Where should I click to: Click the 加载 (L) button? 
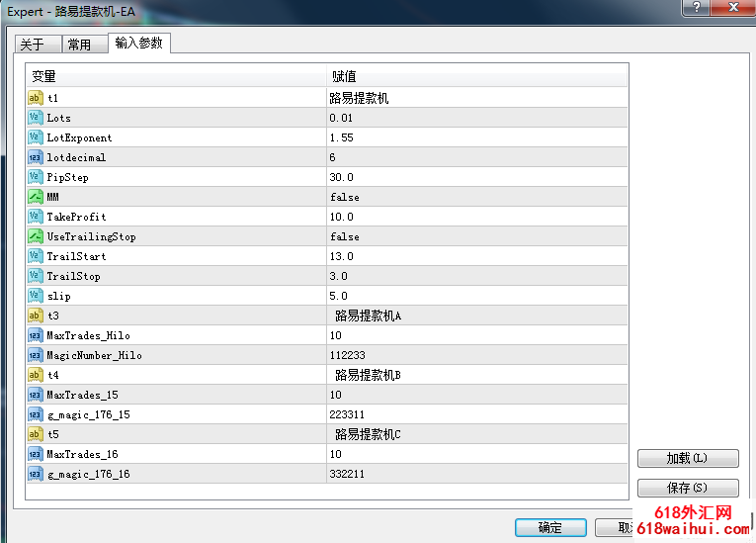[x=688, y=458]
